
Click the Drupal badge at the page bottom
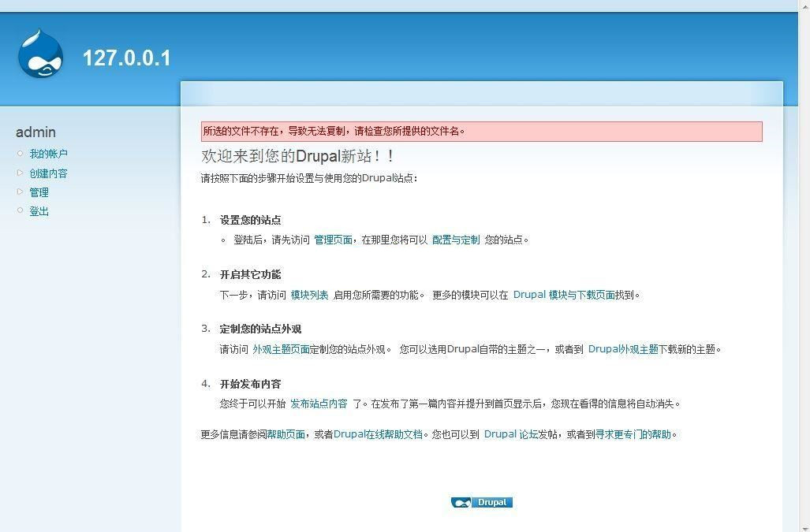point(481,502)
